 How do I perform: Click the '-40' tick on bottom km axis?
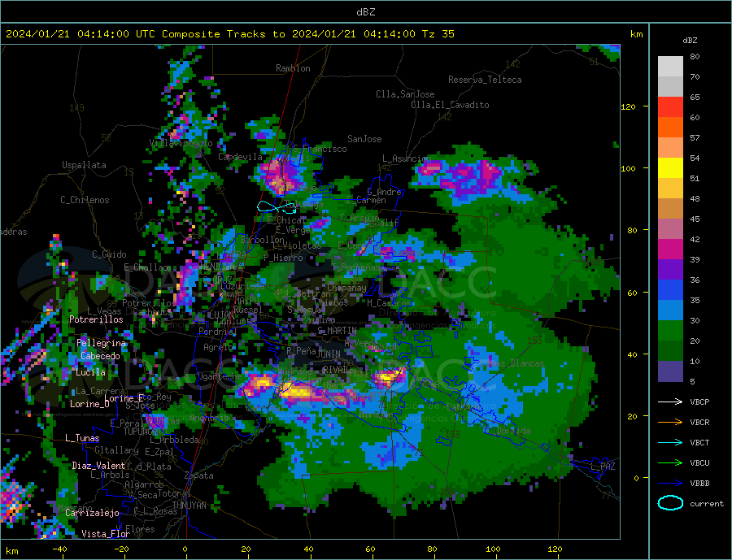click(59, 549)
